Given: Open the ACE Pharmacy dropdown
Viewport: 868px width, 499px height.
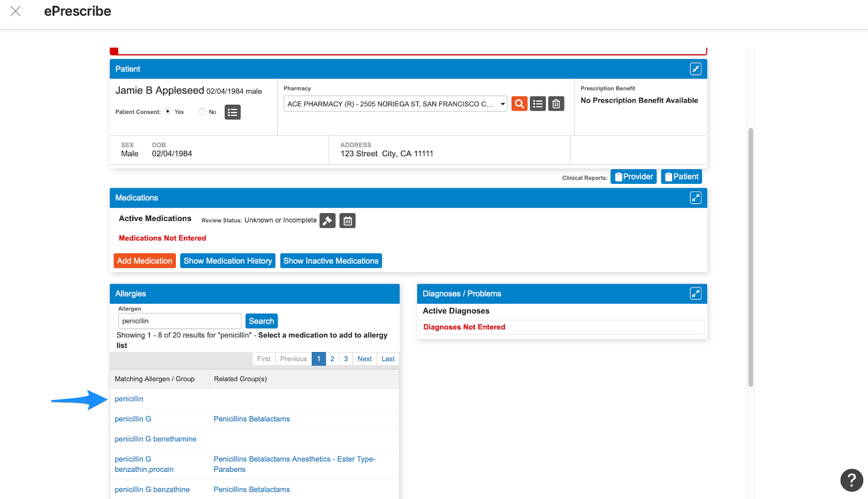Looking at the screenshot, I should coord(395,104).
